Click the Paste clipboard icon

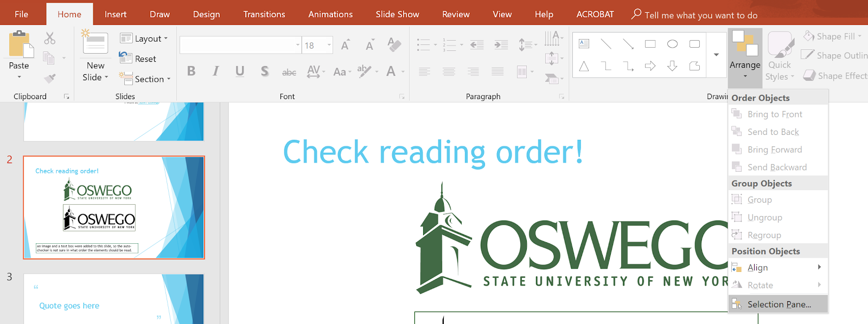click(20, 44)
